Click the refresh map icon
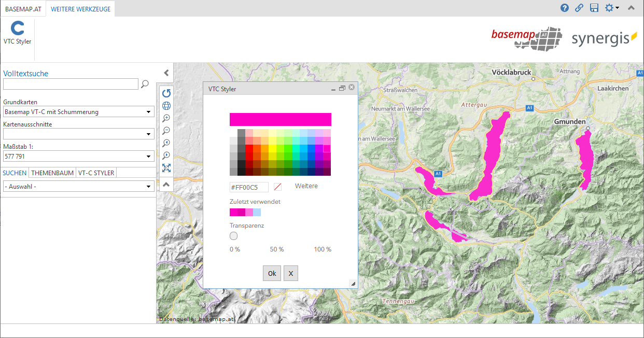The image size is (644, 338). 166,93
